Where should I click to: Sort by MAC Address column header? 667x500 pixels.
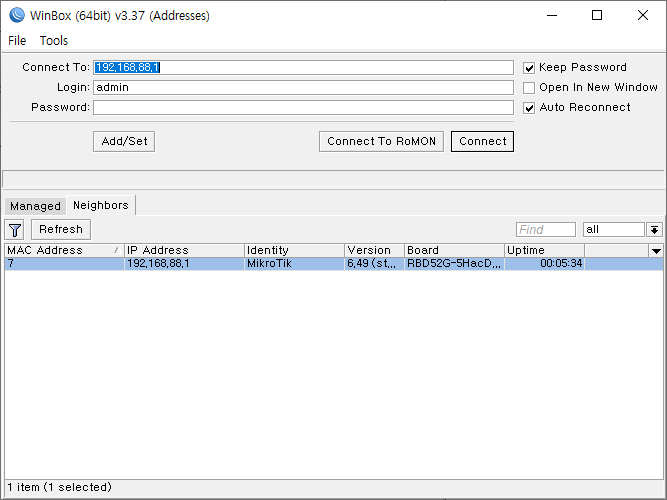point(64,250)
